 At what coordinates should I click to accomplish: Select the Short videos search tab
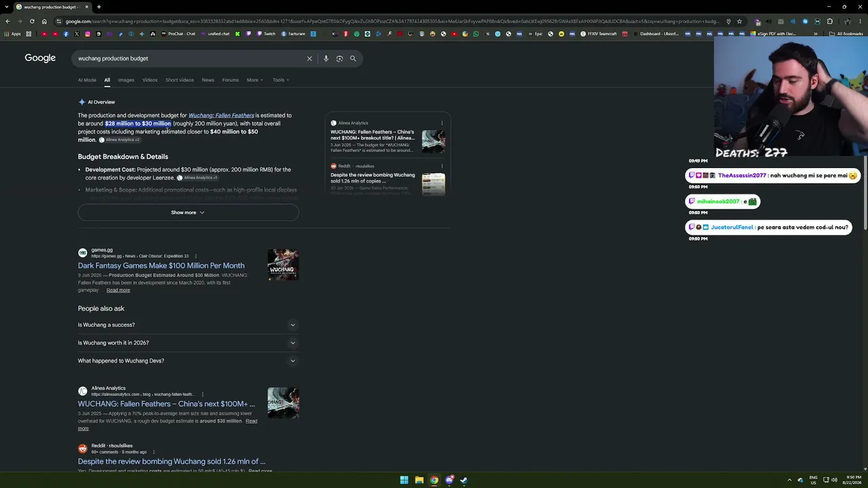180,80
